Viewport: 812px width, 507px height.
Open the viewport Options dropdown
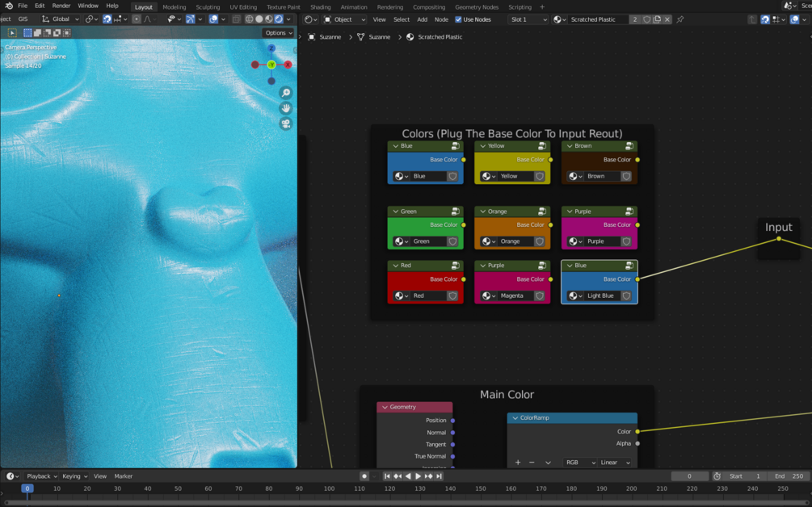tap(279, 32)
